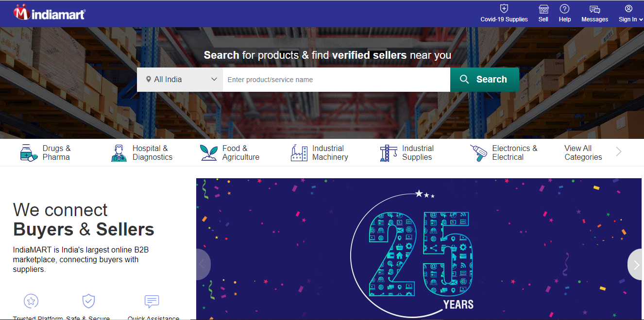Click the Quick Assistance chat bubble icon
The image size is (644, 320).
152,302
